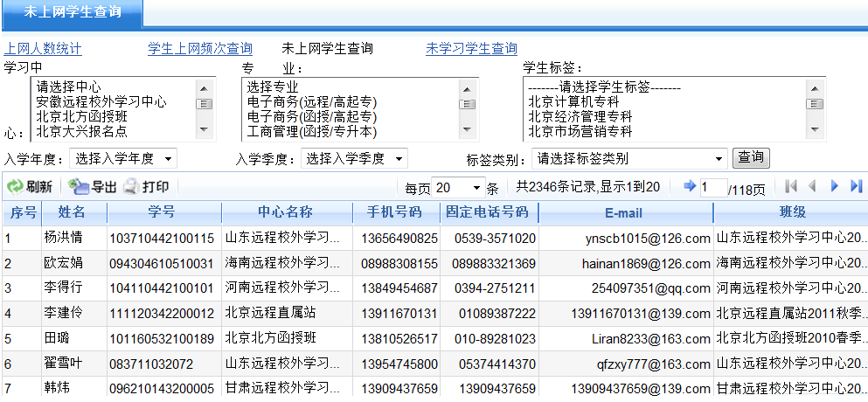Viewport: 868px width, 402px height.
Task: Click the Export (导出) toolbar icon
Action: coord(78,187)
